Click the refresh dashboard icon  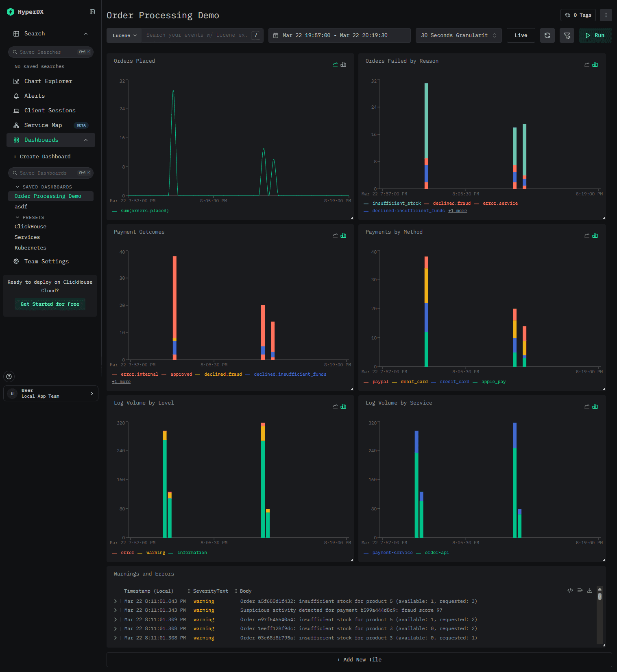(547, 35)
